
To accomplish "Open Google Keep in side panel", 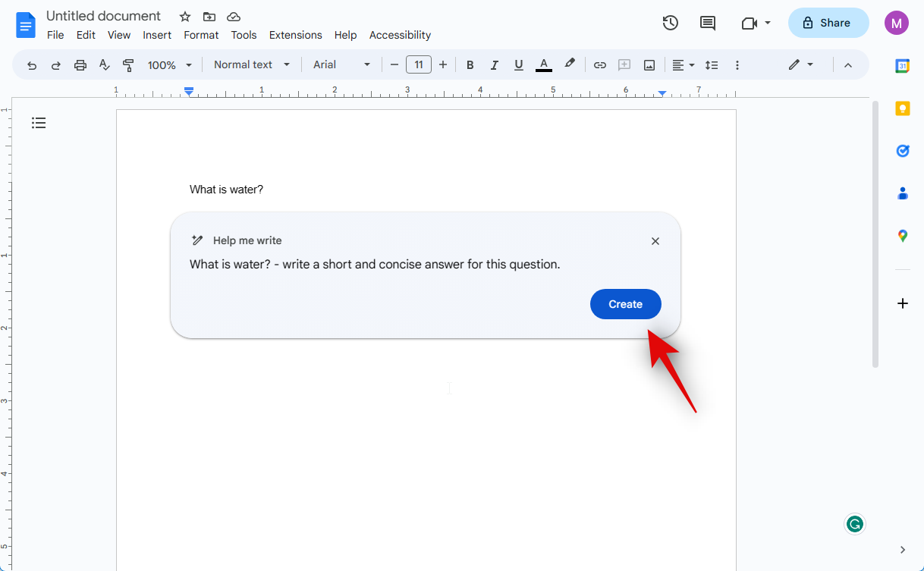I will (902, 108).
